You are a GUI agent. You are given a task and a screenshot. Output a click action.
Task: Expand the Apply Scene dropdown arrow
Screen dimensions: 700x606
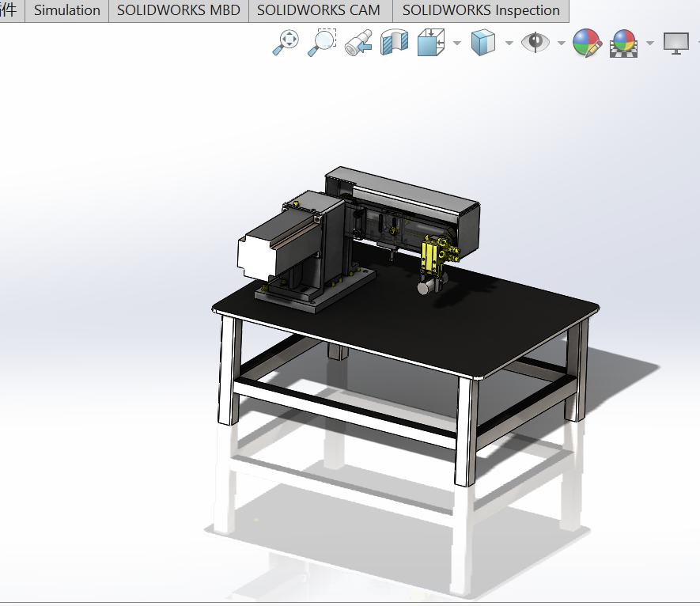tap(650, 44)
